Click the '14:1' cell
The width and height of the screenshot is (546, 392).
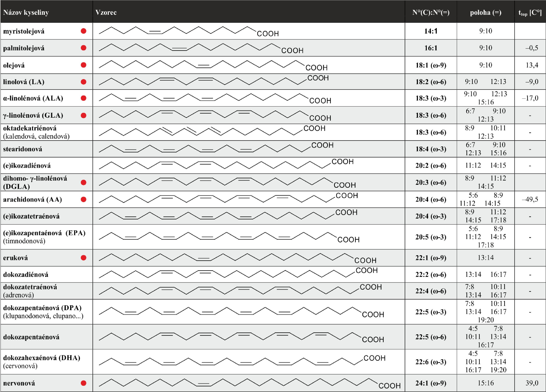(431, 31)
